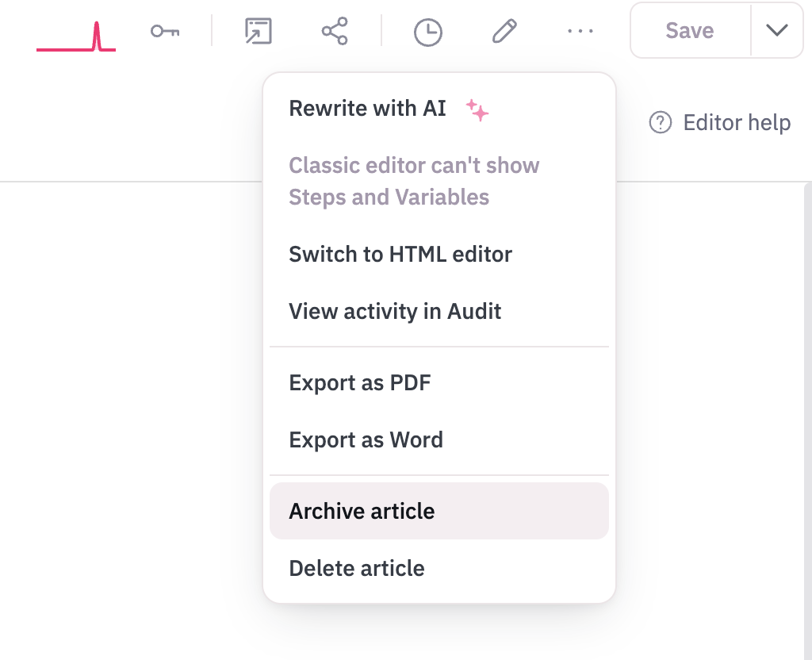Click the Editor help question mark icon
The height and width of the screenshot is (660, 812).
(661, 123)
